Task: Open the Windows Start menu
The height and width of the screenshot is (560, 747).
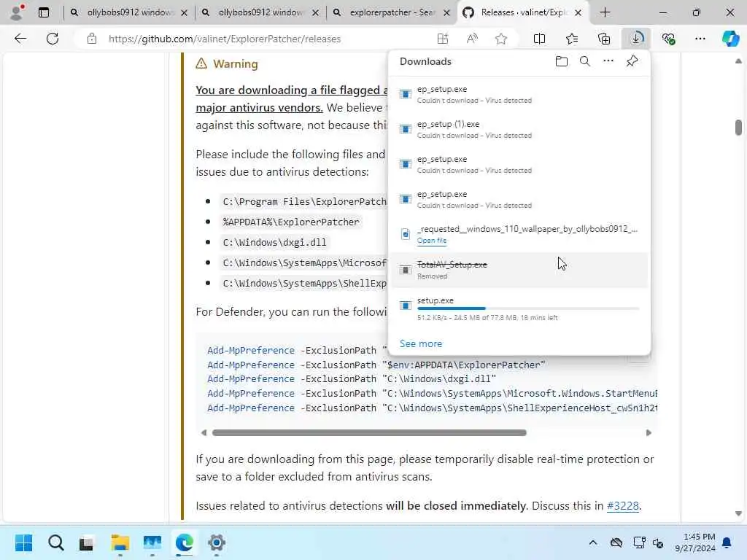Action: pyautogui.click(x=23, y=542)
